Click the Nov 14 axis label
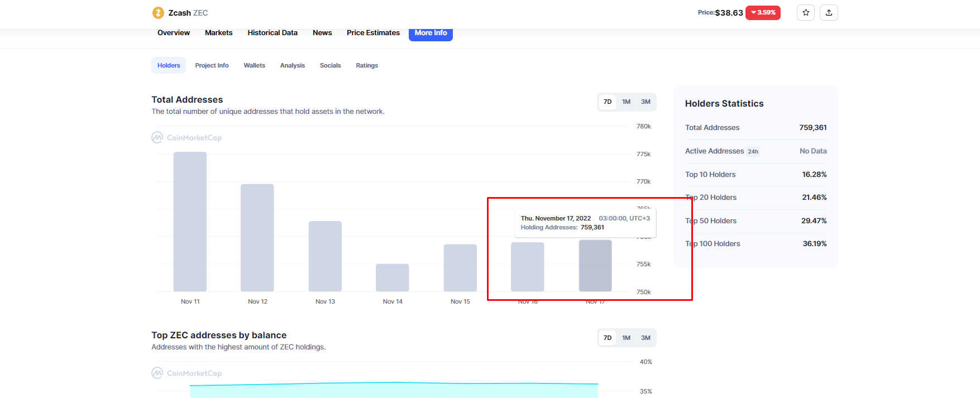 [393, 301]
